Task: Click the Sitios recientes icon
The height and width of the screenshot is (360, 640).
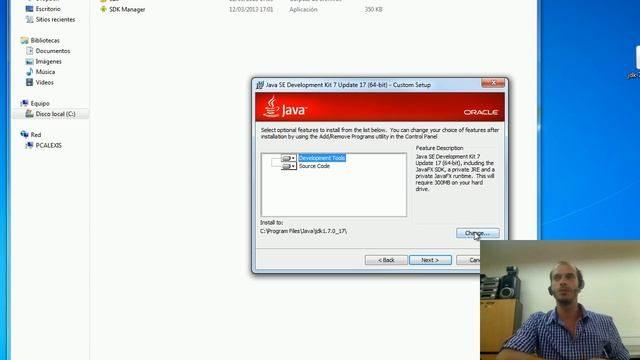Action: pos(29,19)
